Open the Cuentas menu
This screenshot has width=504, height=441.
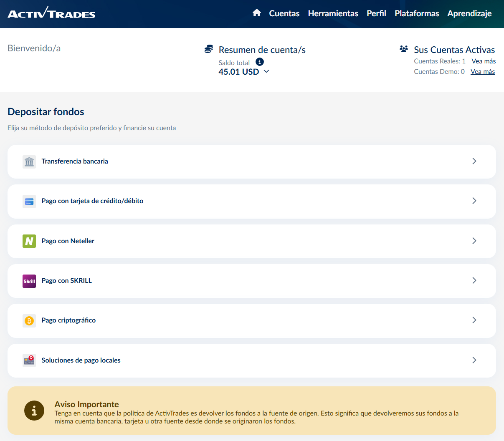tap(284, 13)
